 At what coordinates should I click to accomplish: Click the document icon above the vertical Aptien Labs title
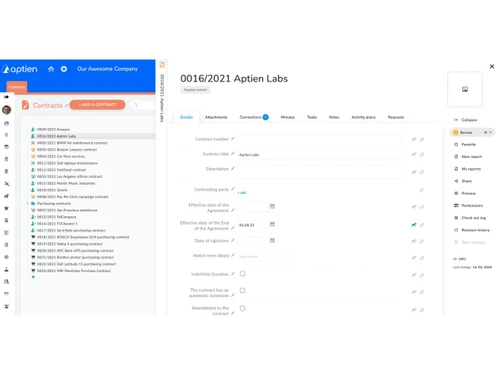pos(162,65)
